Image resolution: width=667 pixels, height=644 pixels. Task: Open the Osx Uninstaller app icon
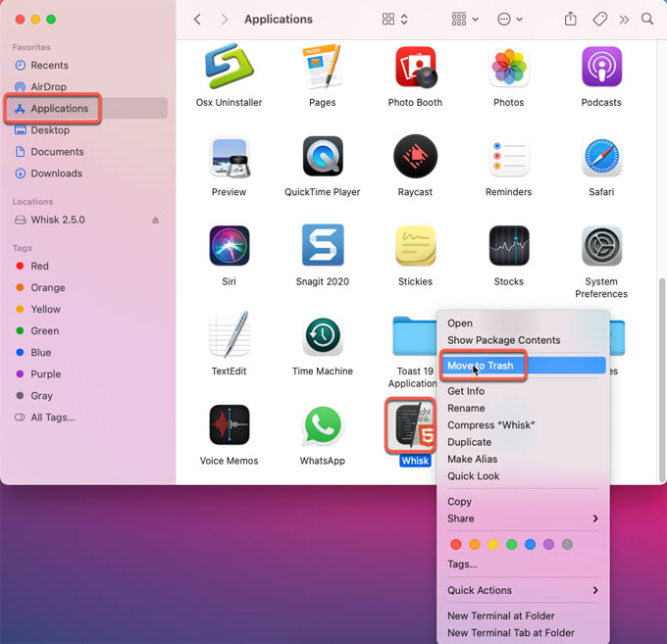click(x=229, y=67)
